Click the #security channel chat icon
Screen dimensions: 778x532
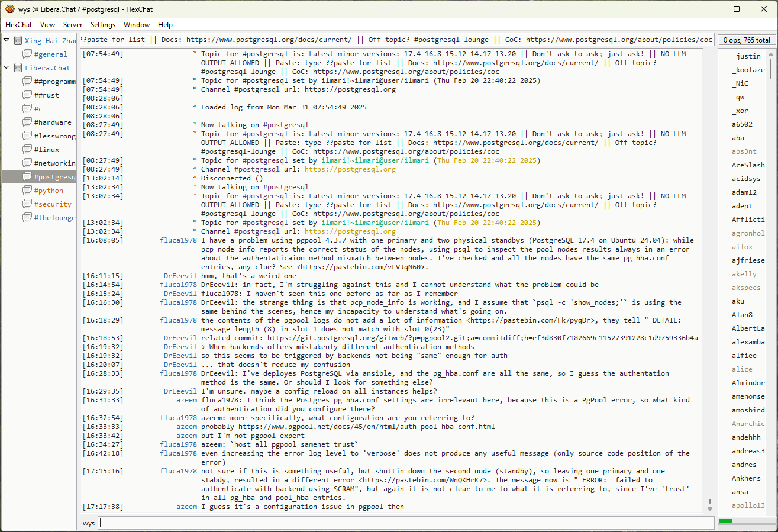tap(27, 204)
